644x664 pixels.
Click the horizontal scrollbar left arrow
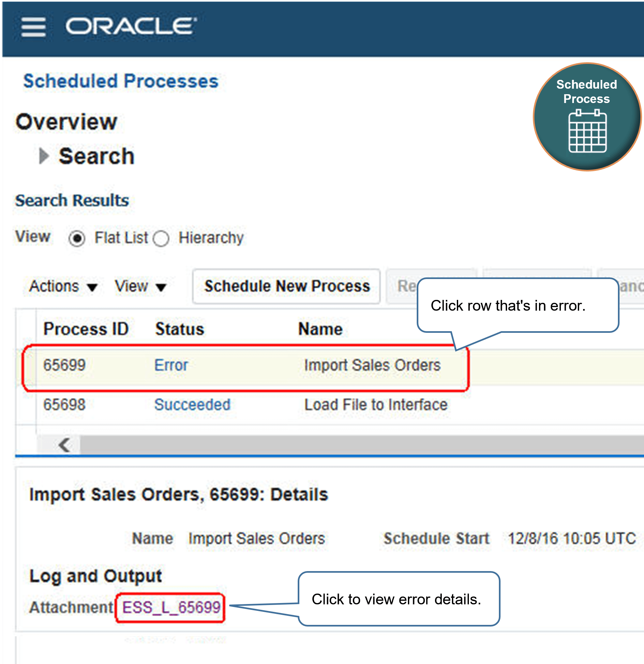(x=64, y=445)
